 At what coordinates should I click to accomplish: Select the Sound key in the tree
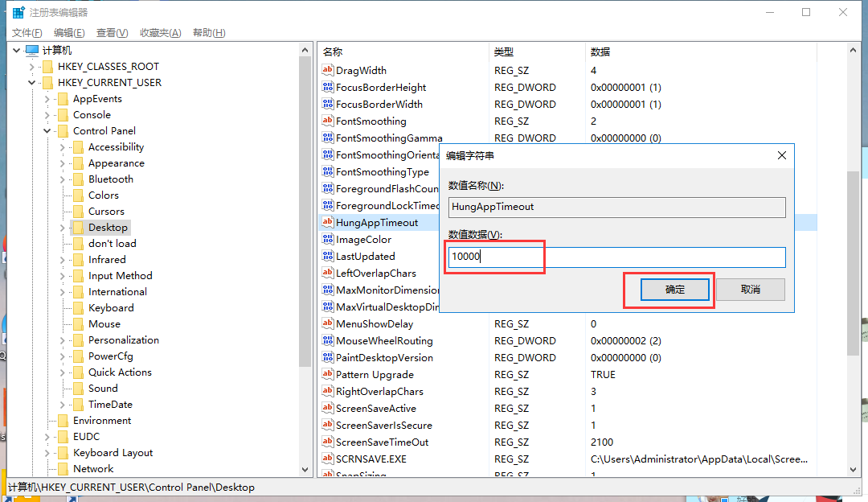(103, 389)
